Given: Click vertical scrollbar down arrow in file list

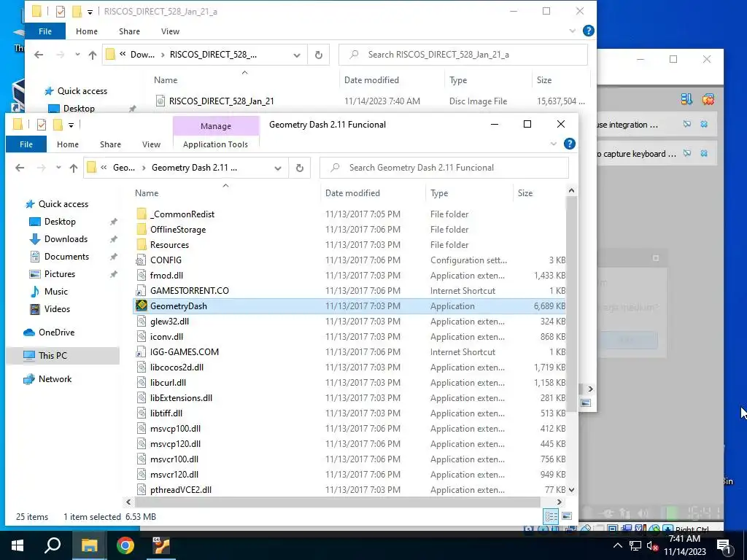Looking at the screenshot, I should click(571, 489).
